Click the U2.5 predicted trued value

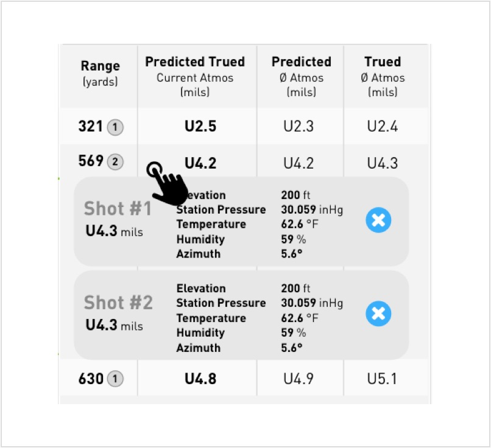[x=200, y=127]
